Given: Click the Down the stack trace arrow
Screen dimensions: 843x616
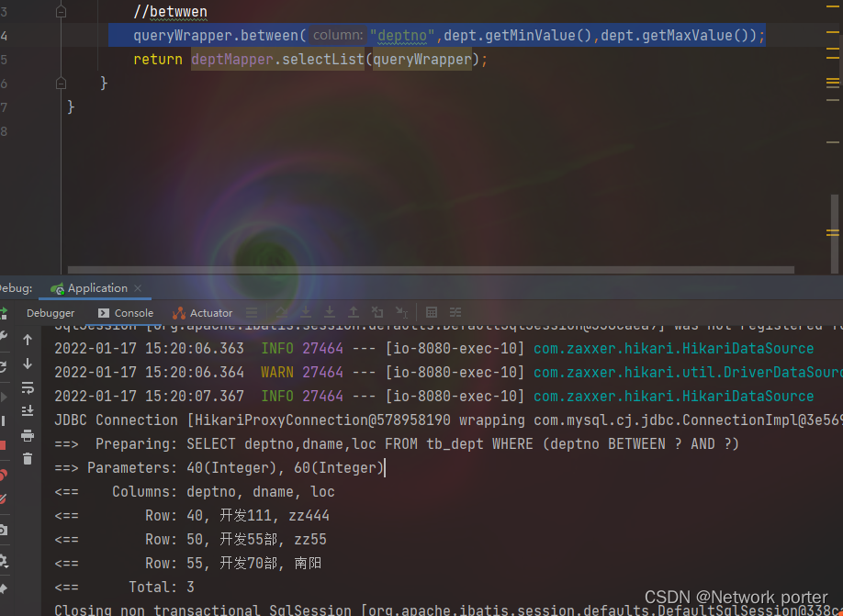Looking at the screenshot, I should click(28, 364).
